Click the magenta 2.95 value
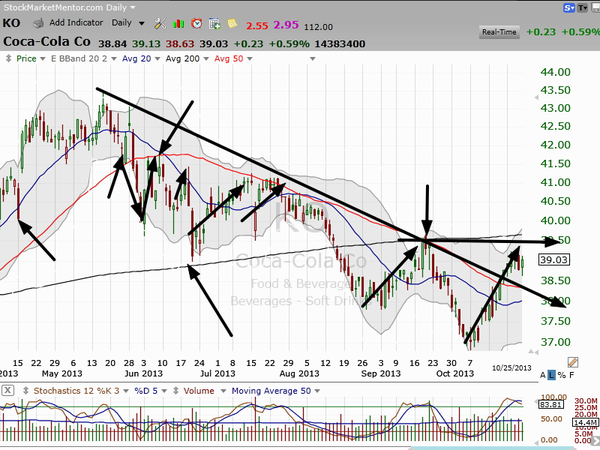This screenshot has height=450, width=600. [286, 25]
